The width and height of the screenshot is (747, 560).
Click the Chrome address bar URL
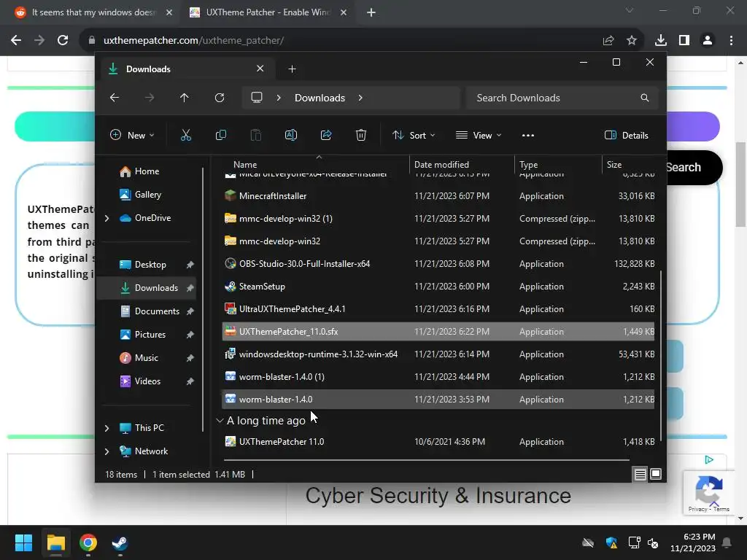[193, 41]
